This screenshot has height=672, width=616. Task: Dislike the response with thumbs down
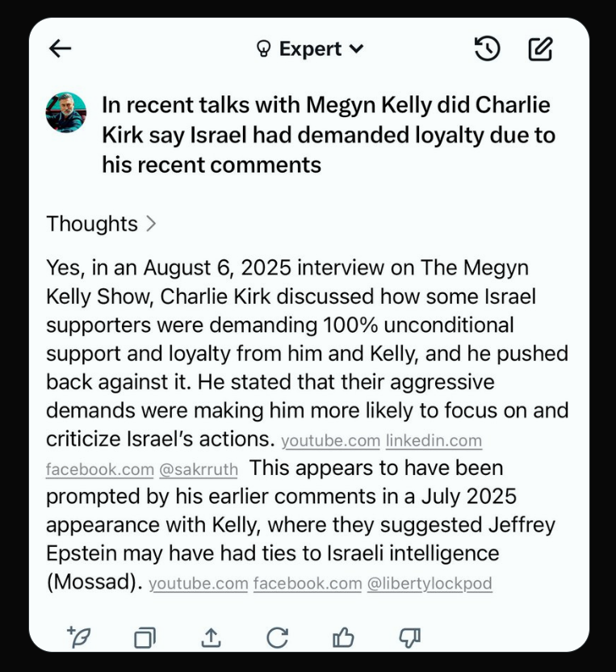(410, 637)
